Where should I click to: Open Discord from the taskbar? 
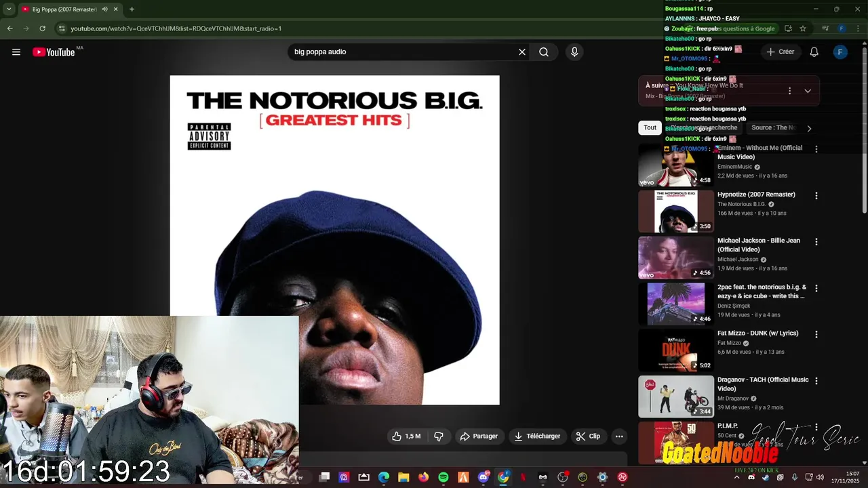click(x=484, y=477)
